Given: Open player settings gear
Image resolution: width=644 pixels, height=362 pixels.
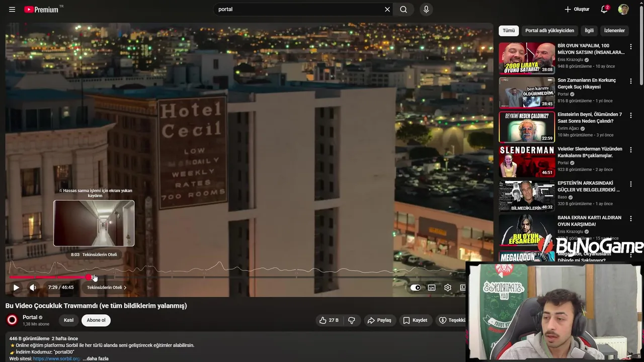Looking at the screenshot, I should [448, 288].
